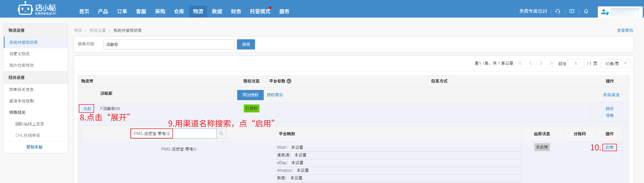The height and width of the screenshot is (183, 644).
Task: Click the user account avatar icon
Action: tap(604, 12)
